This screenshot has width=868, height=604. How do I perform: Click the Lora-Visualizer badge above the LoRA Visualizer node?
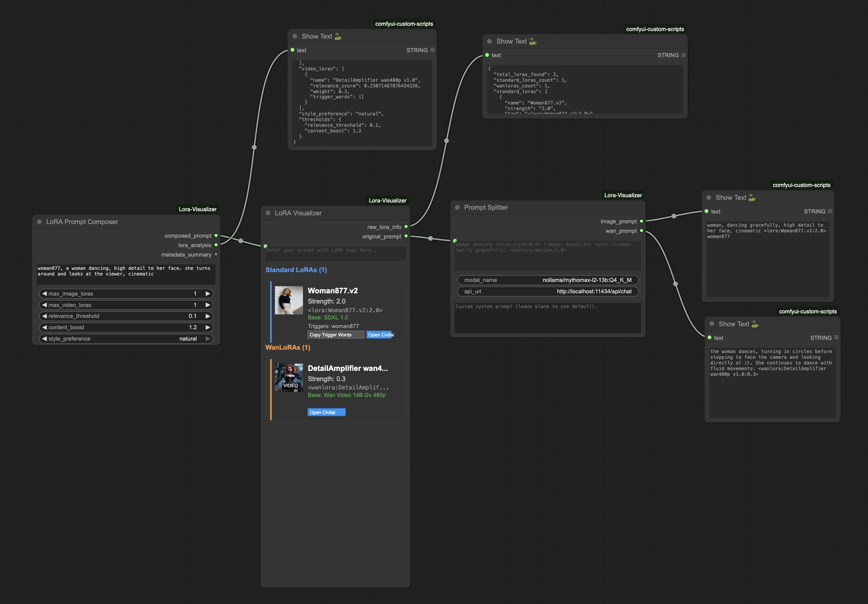[388, 201]
